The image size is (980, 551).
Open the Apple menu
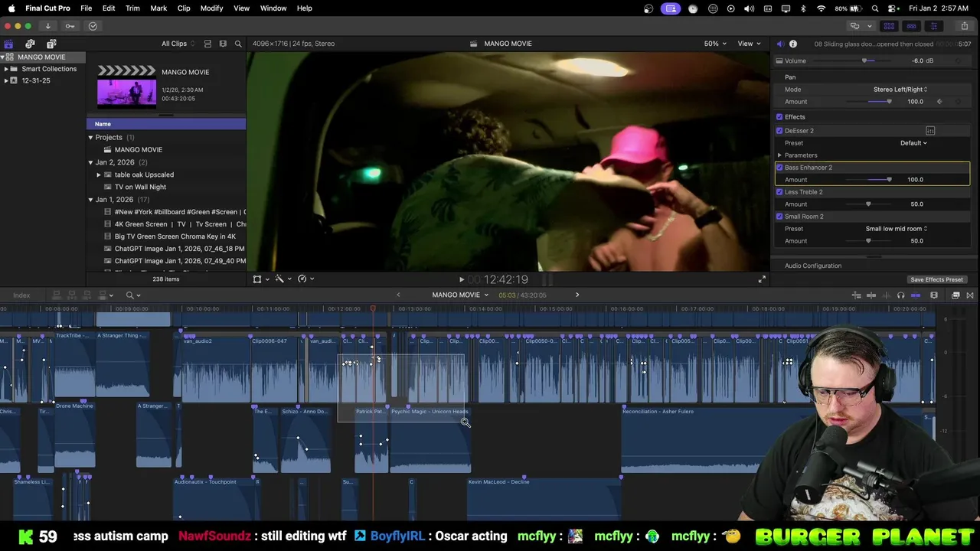pyautogui.click(x=11, y=8)
